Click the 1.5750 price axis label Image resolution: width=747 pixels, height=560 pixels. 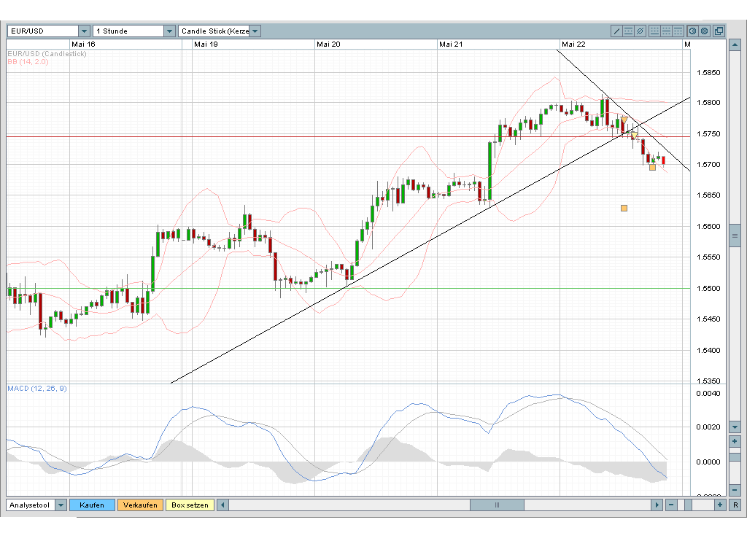click(x=708, y=134)
